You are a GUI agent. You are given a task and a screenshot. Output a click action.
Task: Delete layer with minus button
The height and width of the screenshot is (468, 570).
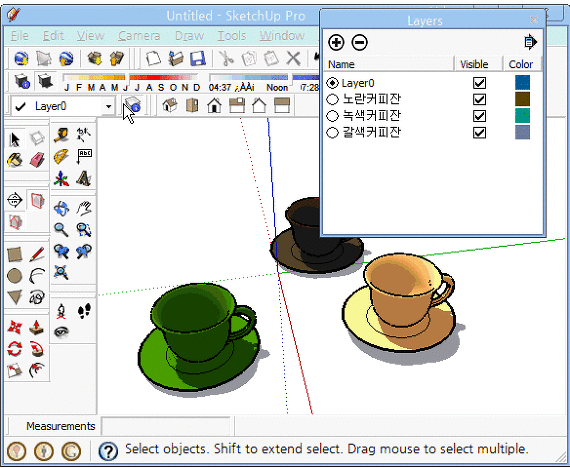[360, 42]
